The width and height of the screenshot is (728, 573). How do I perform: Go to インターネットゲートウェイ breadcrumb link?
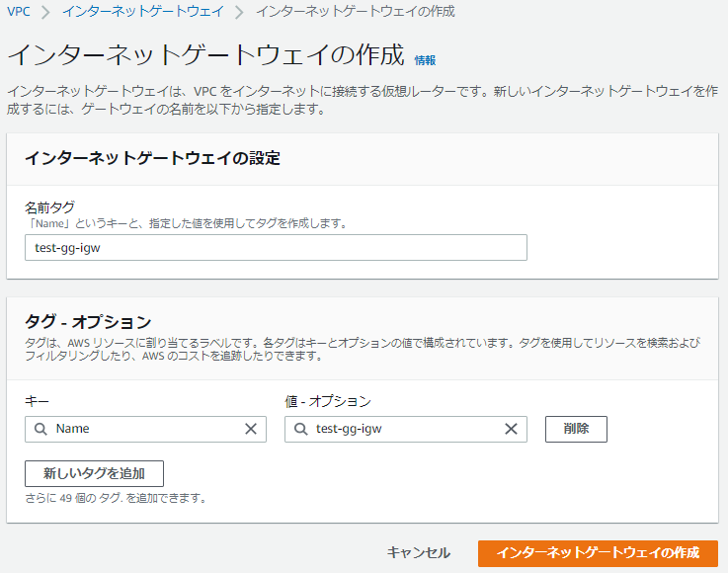143,11
